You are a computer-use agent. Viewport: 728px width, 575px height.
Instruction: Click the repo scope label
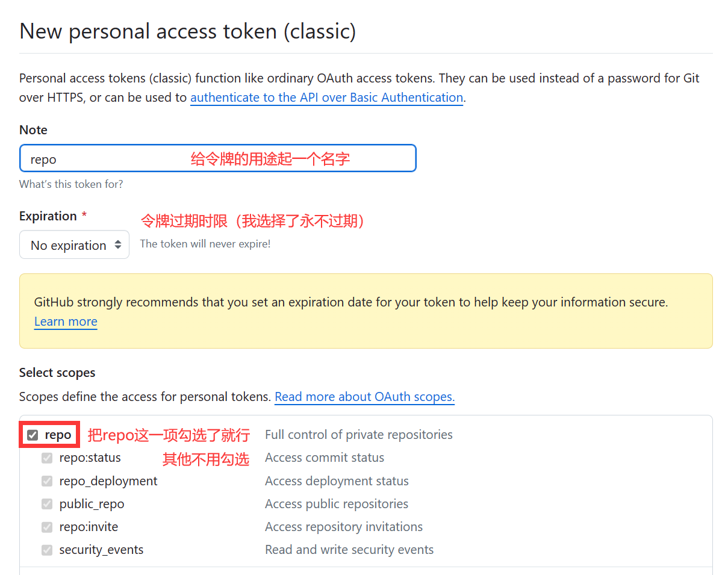pos(58,435)
